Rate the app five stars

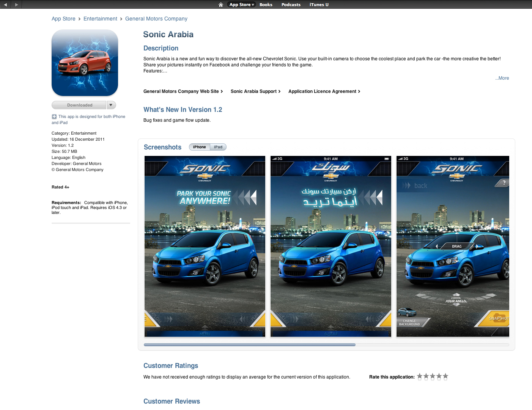click(445, 377)
